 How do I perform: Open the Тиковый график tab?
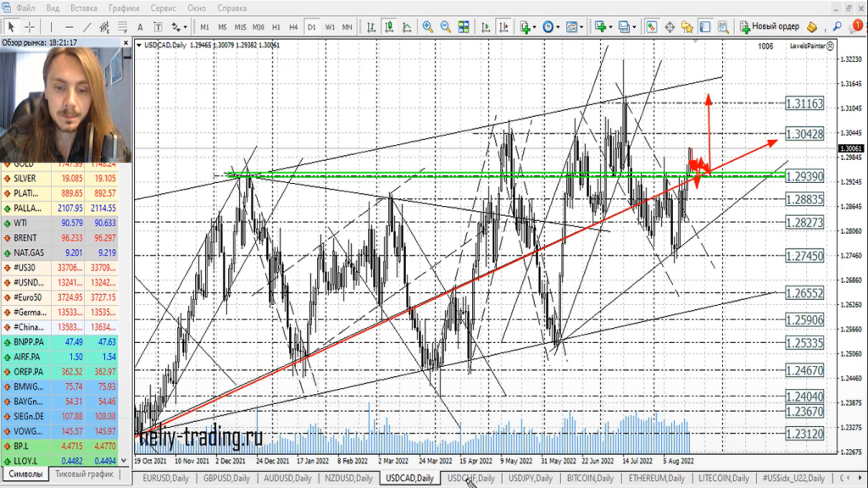(x=84, y=474)
